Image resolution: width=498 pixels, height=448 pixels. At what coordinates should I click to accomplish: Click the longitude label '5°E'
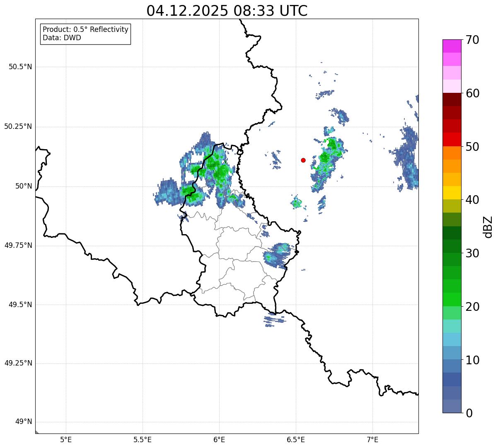[66, 439]
